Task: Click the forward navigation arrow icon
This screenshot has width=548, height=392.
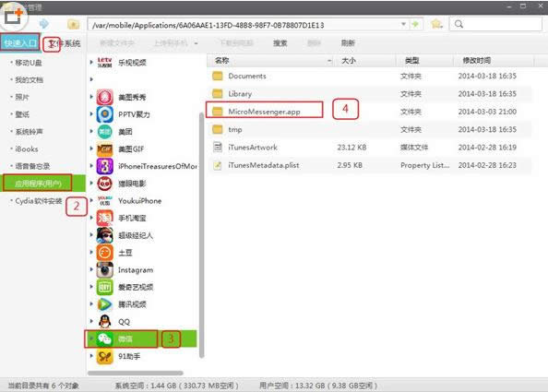Action: (44, 24)
